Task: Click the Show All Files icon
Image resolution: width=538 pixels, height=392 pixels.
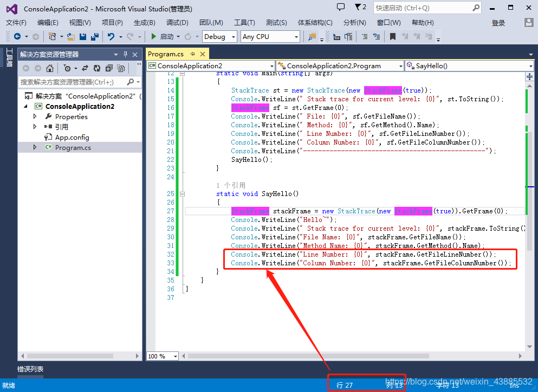Action: pyautogui.click(x=121, y=68)
